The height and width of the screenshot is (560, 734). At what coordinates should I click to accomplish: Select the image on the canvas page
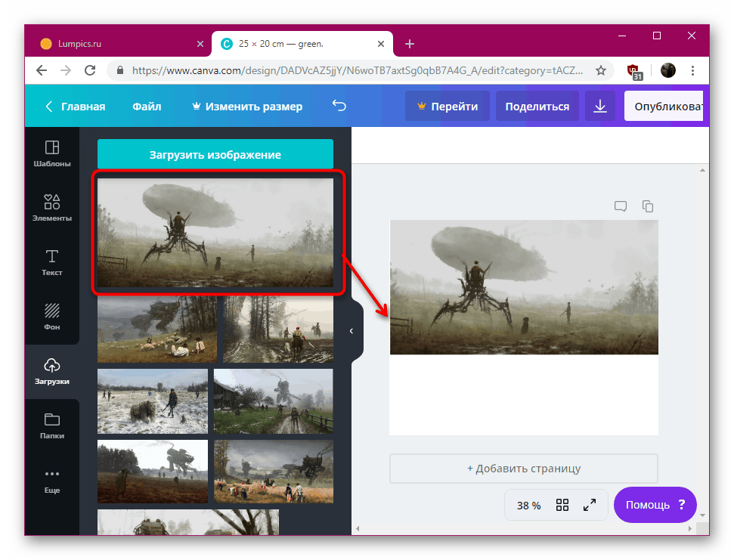524,287
